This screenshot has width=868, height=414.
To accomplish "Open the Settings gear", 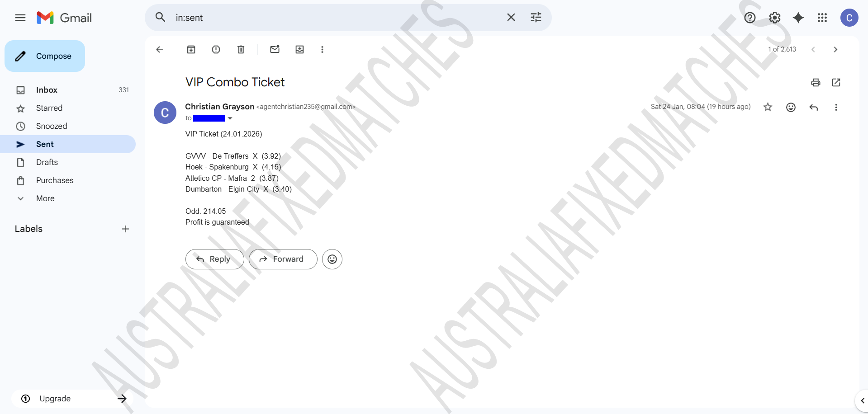I will point(775,18).
